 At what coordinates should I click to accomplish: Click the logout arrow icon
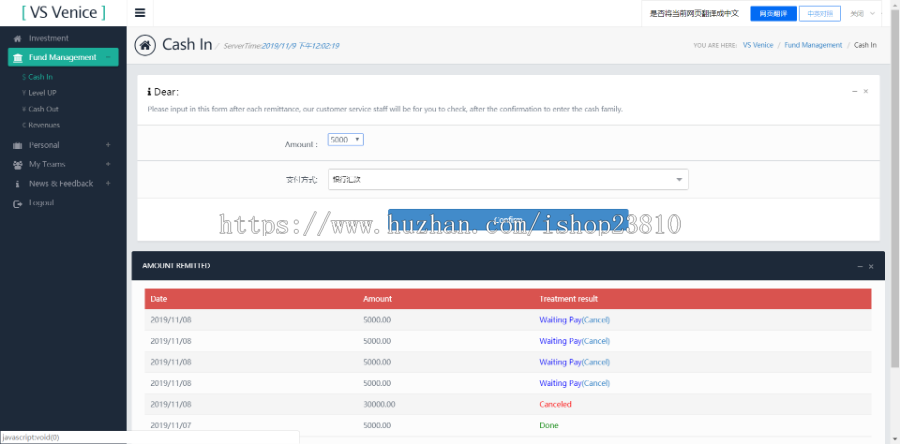17,203
